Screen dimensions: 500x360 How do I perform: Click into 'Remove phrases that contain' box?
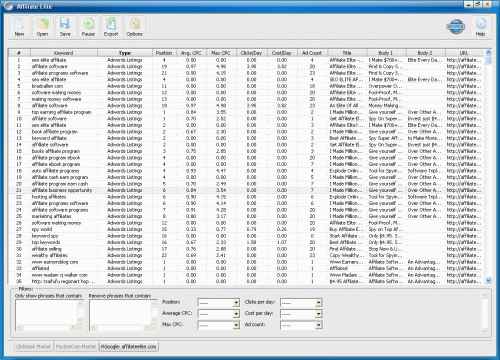[120, 312]
